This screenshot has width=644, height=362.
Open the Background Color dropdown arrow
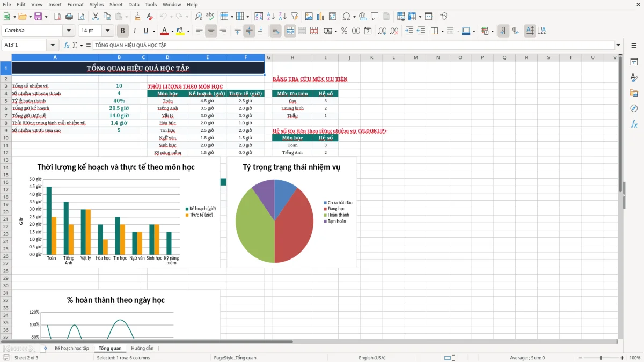click(x=188, y=31)
